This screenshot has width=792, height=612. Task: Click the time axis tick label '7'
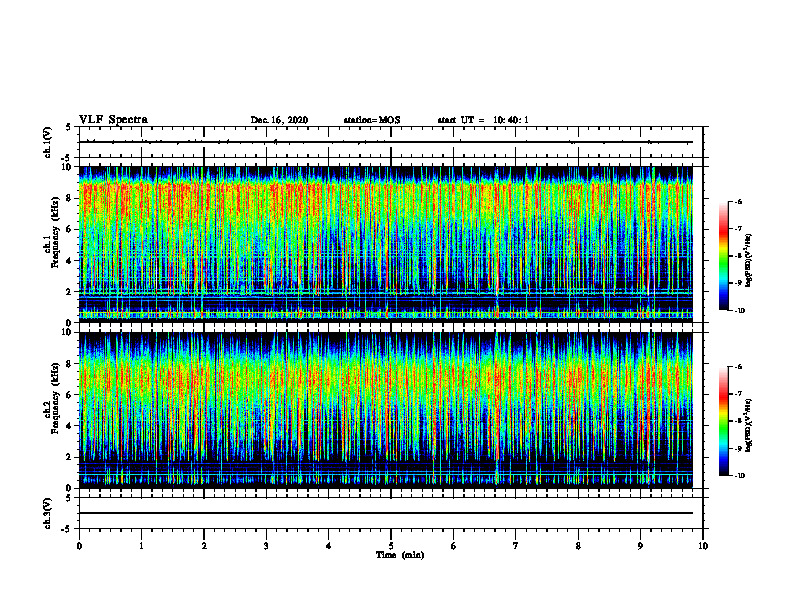pyautogui.click(x=516, y=546)
